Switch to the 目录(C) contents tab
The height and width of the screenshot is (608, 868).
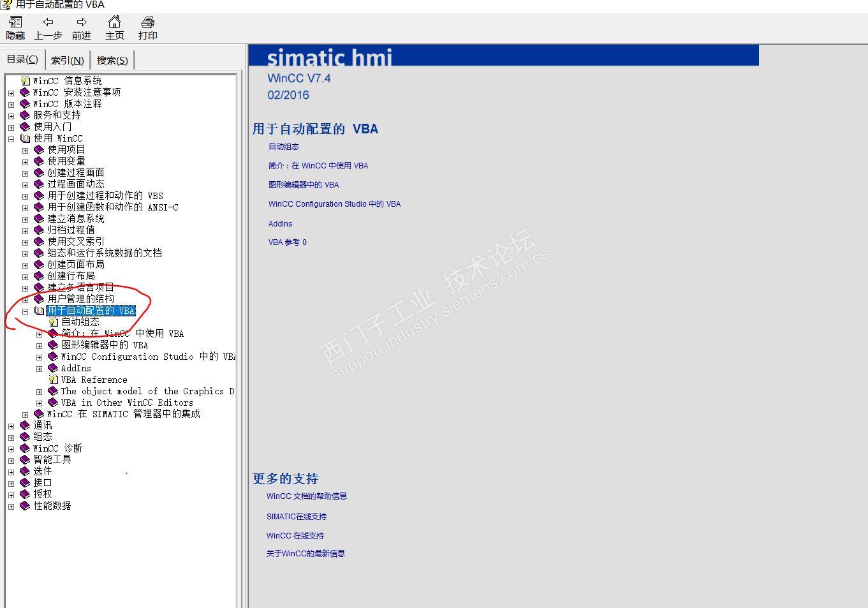[22, 59]
